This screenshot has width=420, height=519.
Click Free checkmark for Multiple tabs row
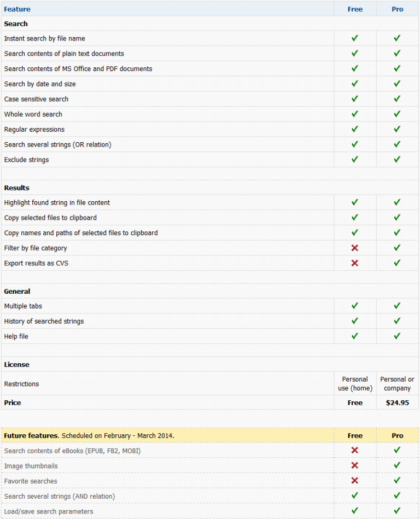tap(355, 306)
